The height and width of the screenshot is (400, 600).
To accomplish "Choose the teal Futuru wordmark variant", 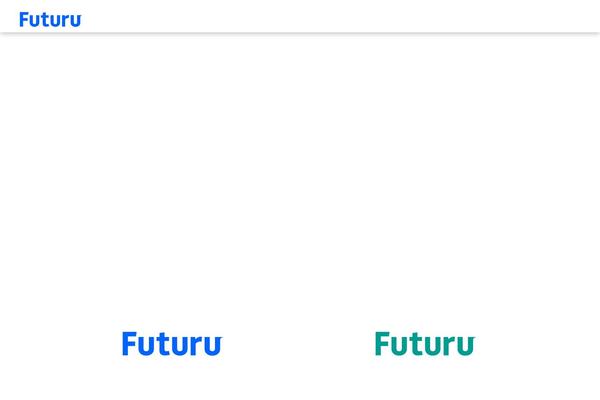I will 425,343.
